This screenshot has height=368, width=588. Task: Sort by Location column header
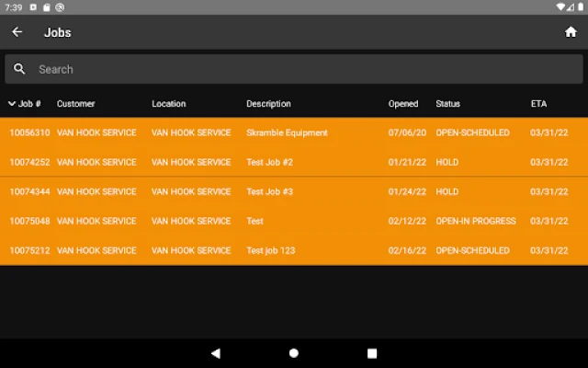[168, 104]
